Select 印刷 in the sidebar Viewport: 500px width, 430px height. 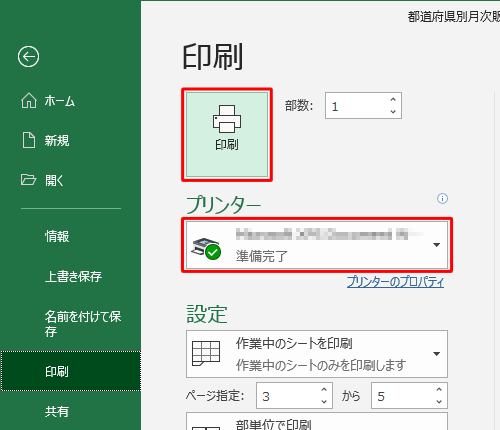[70, 371]
